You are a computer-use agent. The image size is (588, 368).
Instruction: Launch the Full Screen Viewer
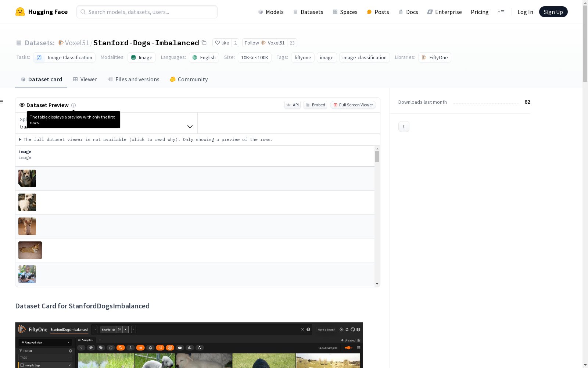point(353,105)
